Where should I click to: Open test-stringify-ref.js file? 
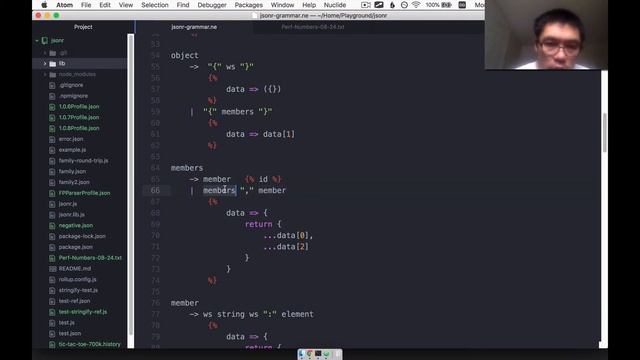coord(83,312)
